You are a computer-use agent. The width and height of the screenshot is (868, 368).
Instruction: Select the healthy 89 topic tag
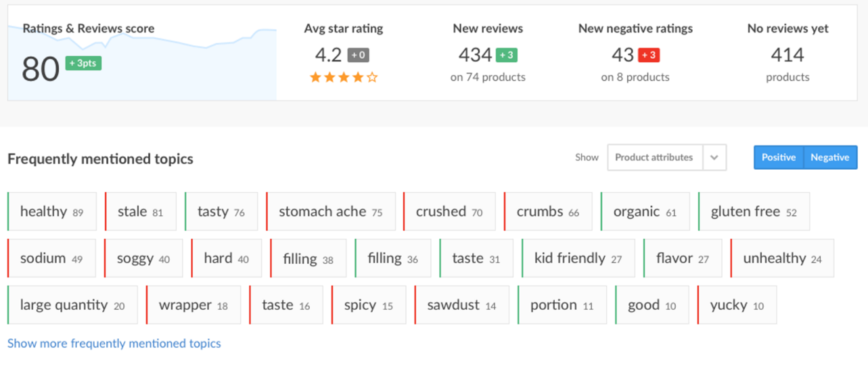click(x=52, y=212)
